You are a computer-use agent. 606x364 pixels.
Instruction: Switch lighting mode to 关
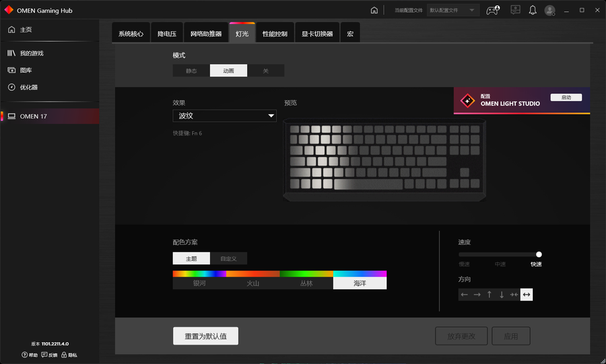point(265,71)
